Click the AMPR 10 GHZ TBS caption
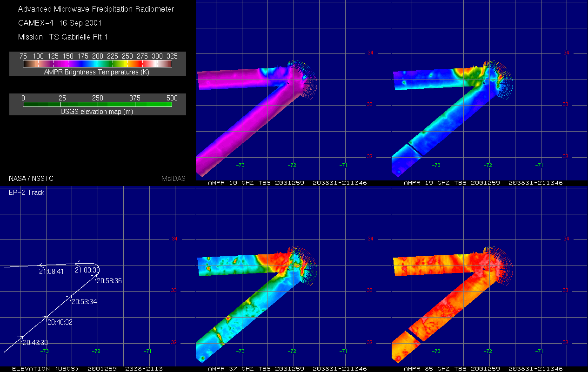 (x=287, y=183)
